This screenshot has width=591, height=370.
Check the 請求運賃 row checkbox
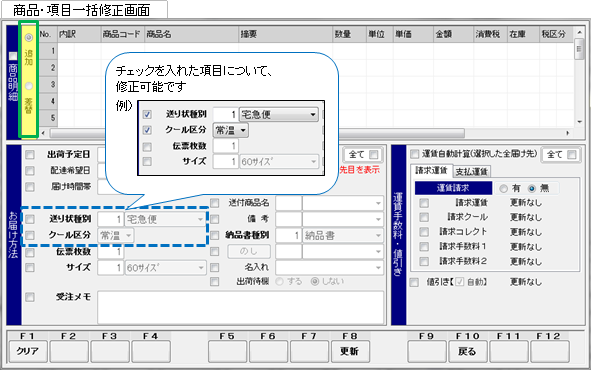424,203
